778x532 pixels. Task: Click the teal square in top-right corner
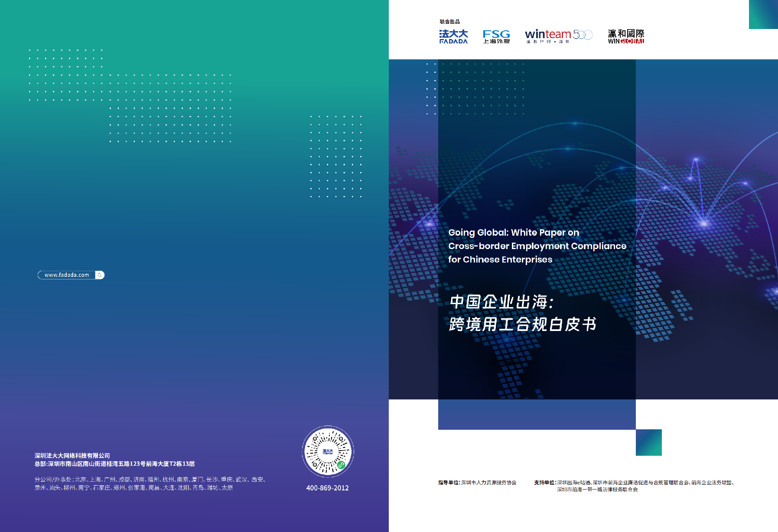coord(763,14)
